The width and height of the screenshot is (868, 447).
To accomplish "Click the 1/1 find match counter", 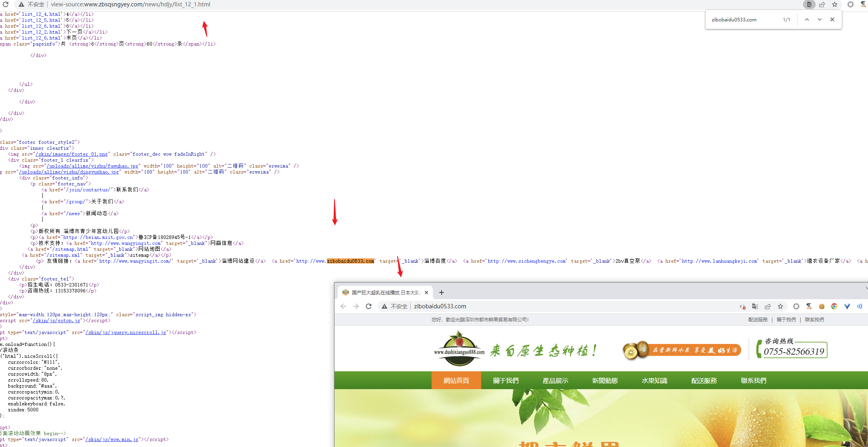I will 786,19.
